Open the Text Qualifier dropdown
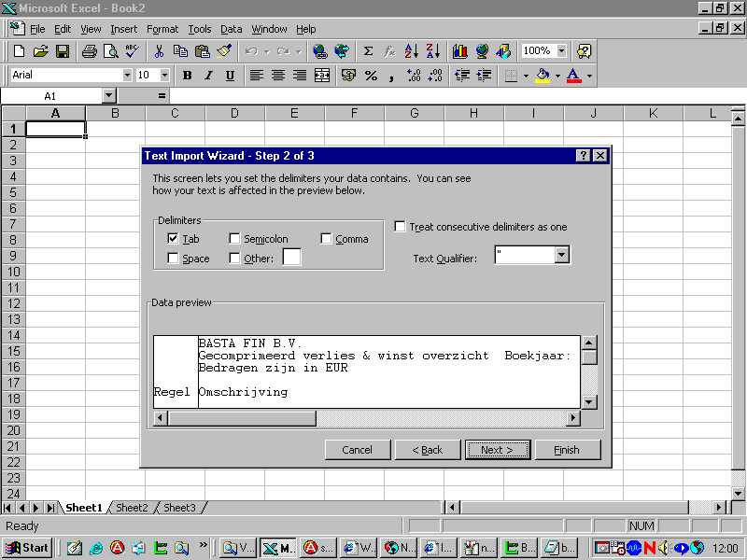 [x=562, y=255]
